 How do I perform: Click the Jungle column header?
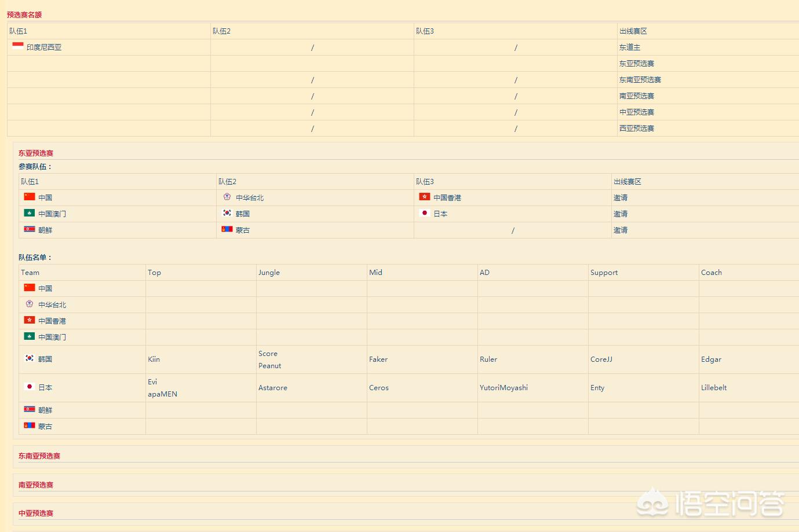tap(269, 273)
